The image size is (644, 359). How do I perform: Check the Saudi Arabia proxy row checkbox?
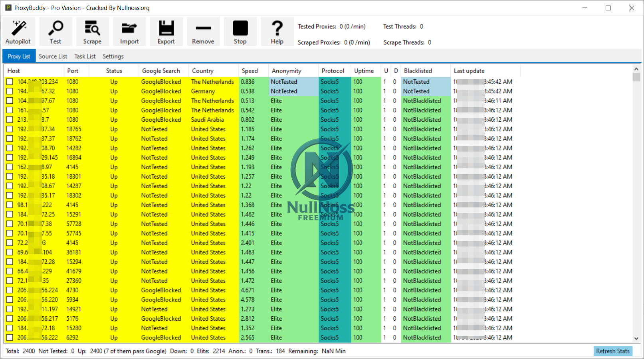click(x=10, y=120)
